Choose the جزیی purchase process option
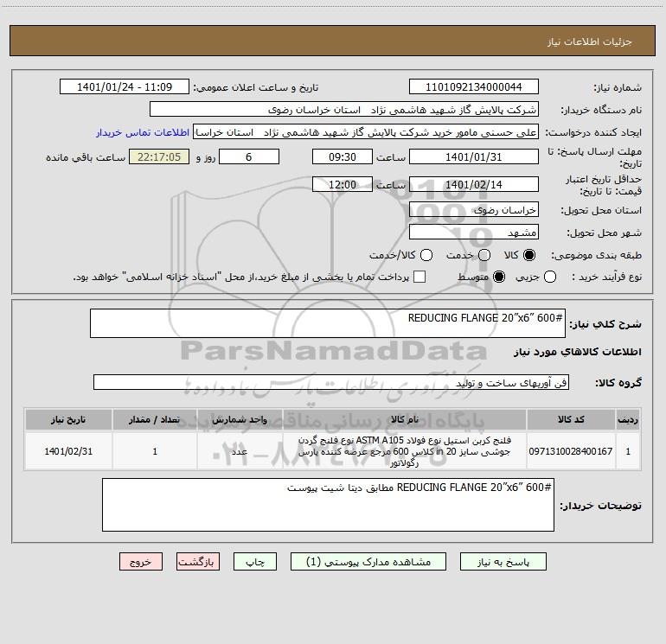Image resolution: width=666 pixels, height=644 pixels. (x=550, y=277)
